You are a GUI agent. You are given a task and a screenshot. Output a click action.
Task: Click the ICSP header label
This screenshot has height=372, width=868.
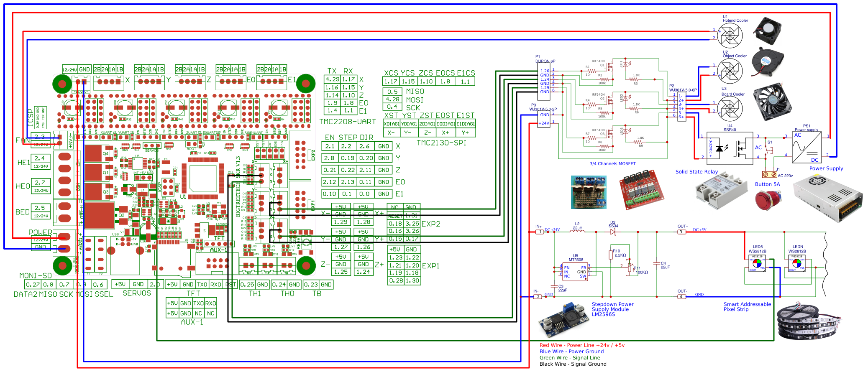pyautogui.click(x=30, y=118)
